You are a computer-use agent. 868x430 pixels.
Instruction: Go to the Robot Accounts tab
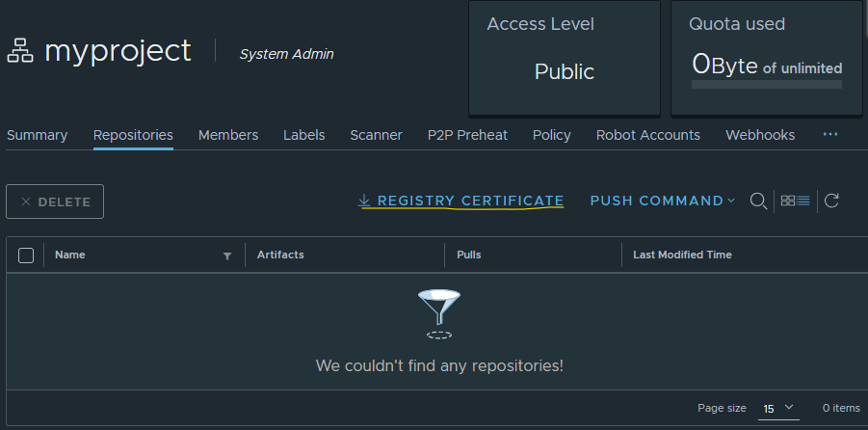click(647, 135)
